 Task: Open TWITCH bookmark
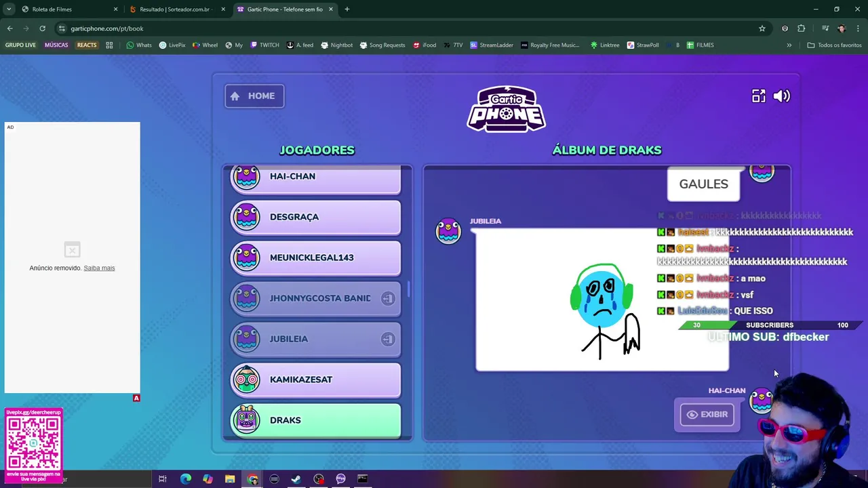[264, 45]
